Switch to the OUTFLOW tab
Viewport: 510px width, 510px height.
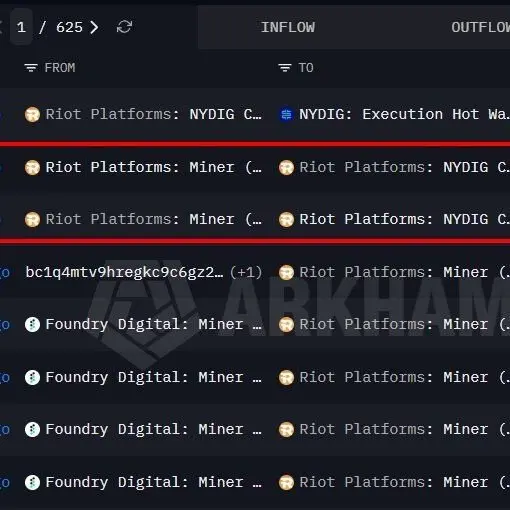click(480, 27)
